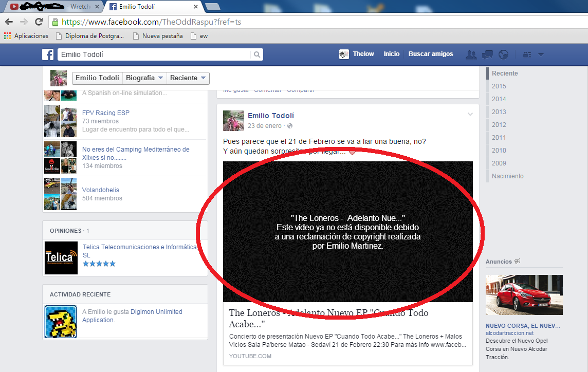
Task: Click the Facebook logo icon
Action: [48, 55]
